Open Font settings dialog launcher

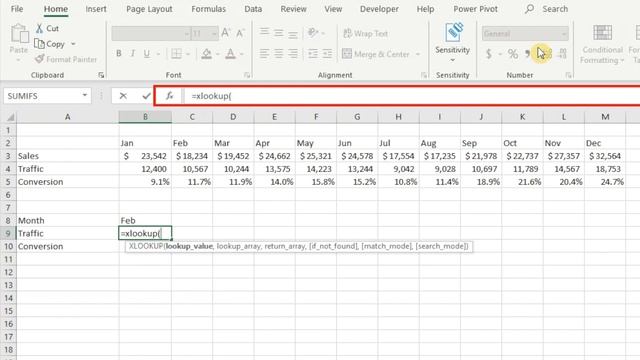click(247, 75)
